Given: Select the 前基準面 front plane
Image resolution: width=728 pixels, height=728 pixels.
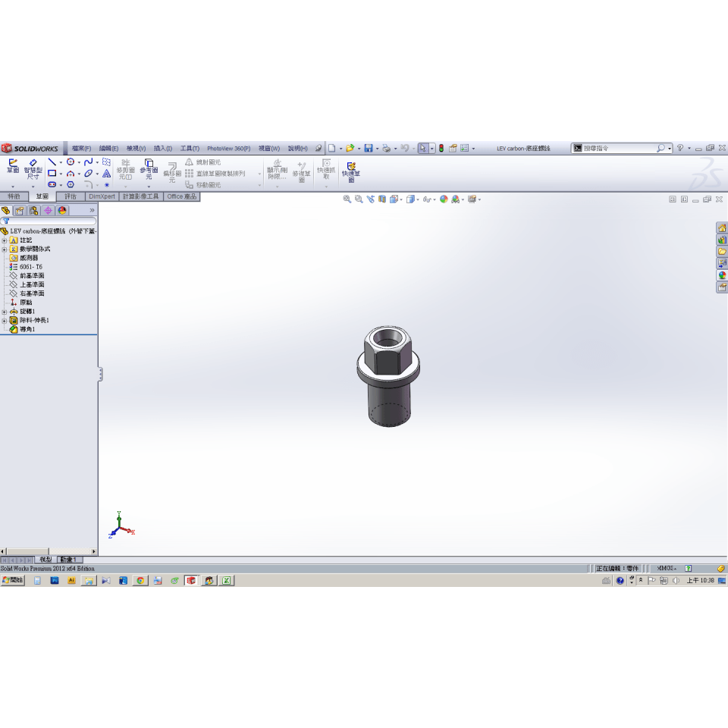Looking at the screenshot, I should coord(31,276).
